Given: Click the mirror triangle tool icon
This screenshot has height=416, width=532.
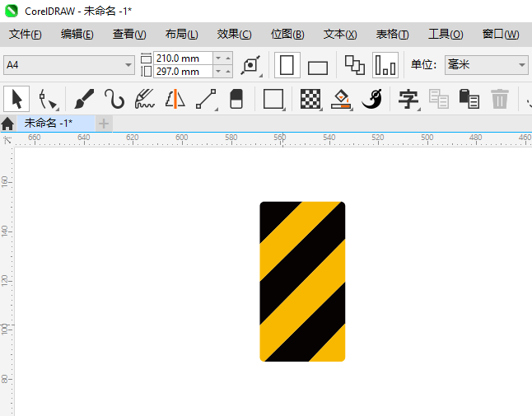Looking at the screenshot, I should [x=175, y=99].
